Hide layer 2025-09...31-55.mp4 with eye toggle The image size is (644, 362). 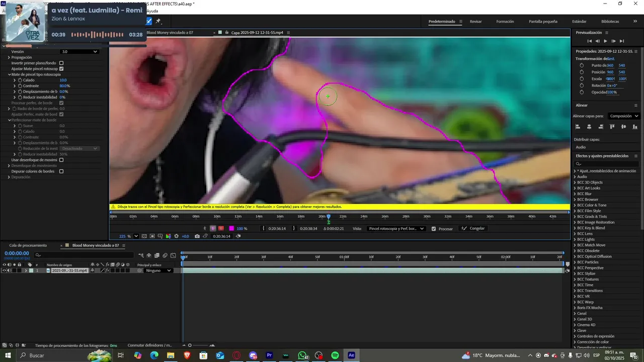(x=5, y=270)
